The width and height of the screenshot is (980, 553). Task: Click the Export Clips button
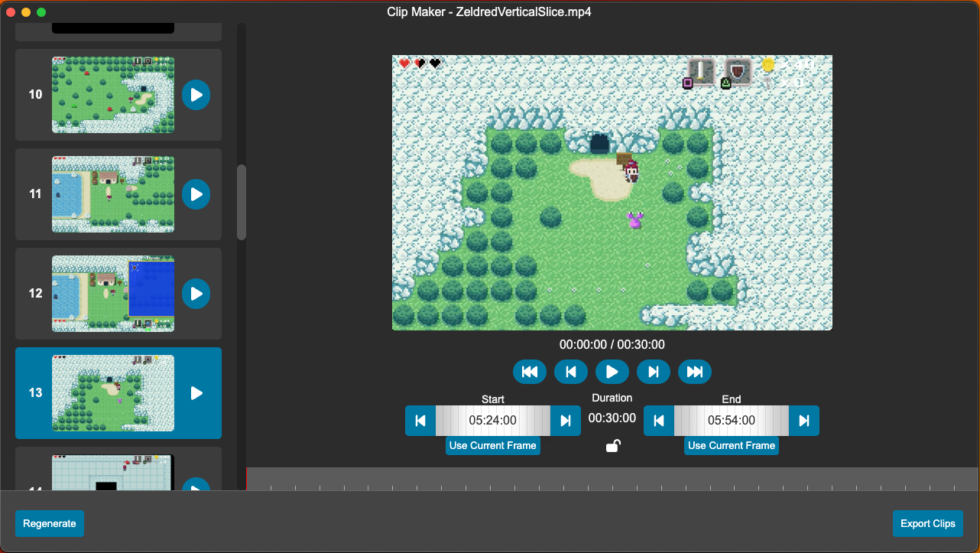[x=927, y=523]
